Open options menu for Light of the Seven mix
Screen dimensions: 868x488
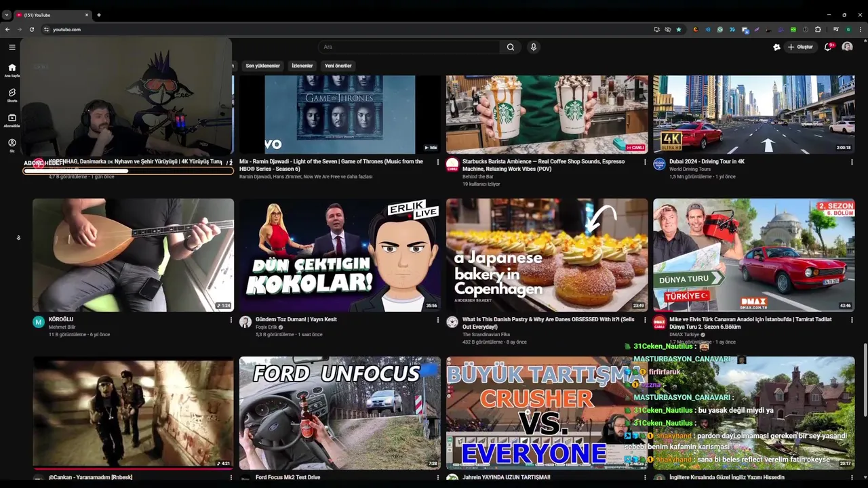coord(437,162)
